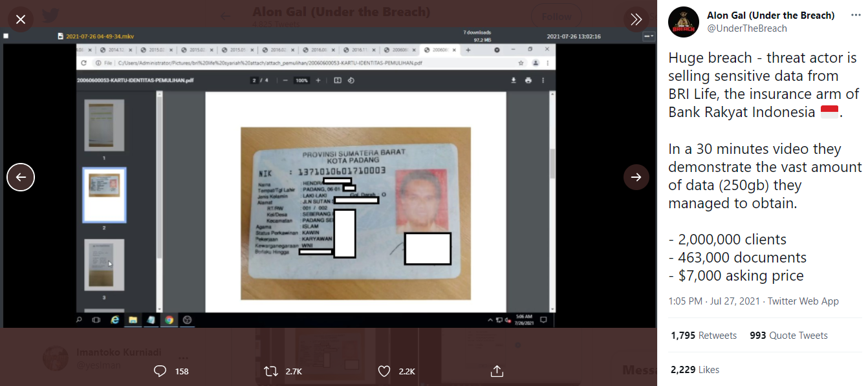Screen dimensions: 868x386
Task: Click the 2021-07-26 13:02:16 upload date
Action: coord(574,36)
